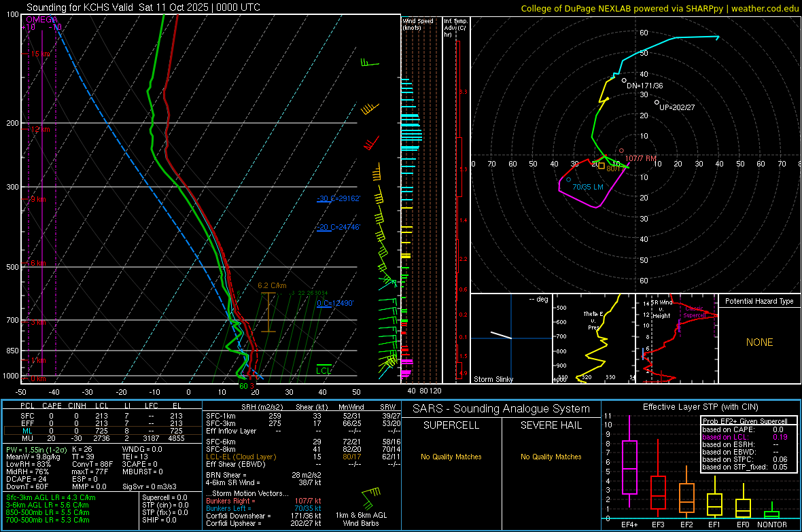Viewport: 802px width, 532px height.
Task: Click the Sounding for KCHS title
Action: click(x=143, y=7)
